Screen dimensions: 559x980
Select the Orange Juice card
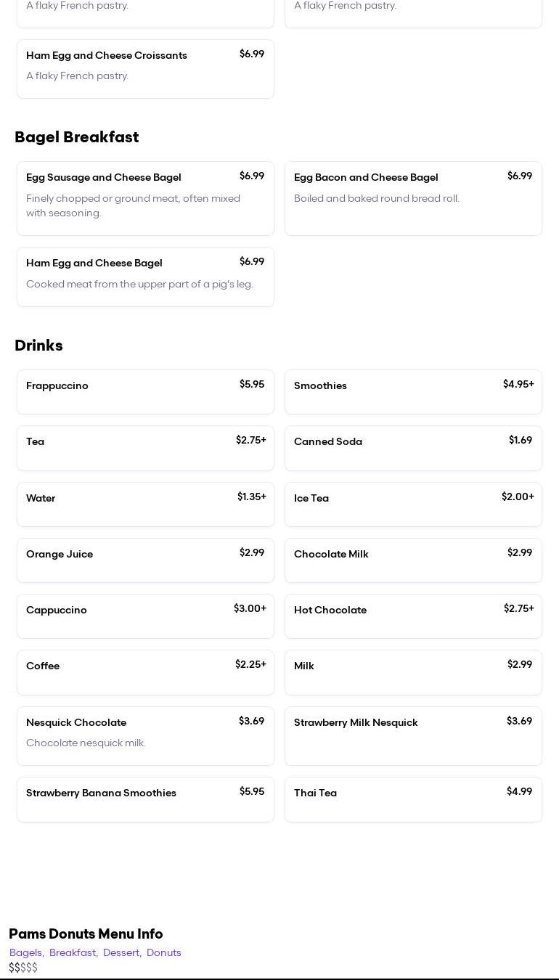[x=145, y=560]
